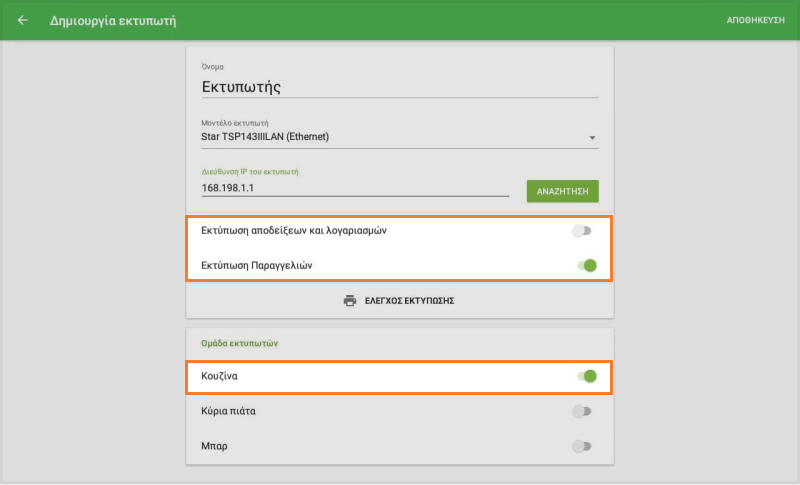Screen dimensions: 800x485
Task: Click the printer icon beside ΕΛΕΓΧΟΣ ΕΚΤΥΠΩΣΗΣ
Action: click(x=350, y=300)
